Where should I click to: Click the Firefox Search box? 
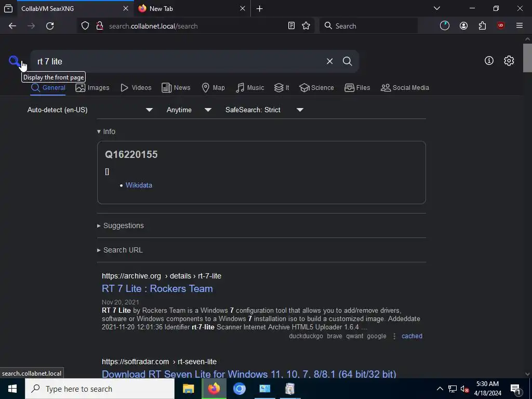pos(368,26)
